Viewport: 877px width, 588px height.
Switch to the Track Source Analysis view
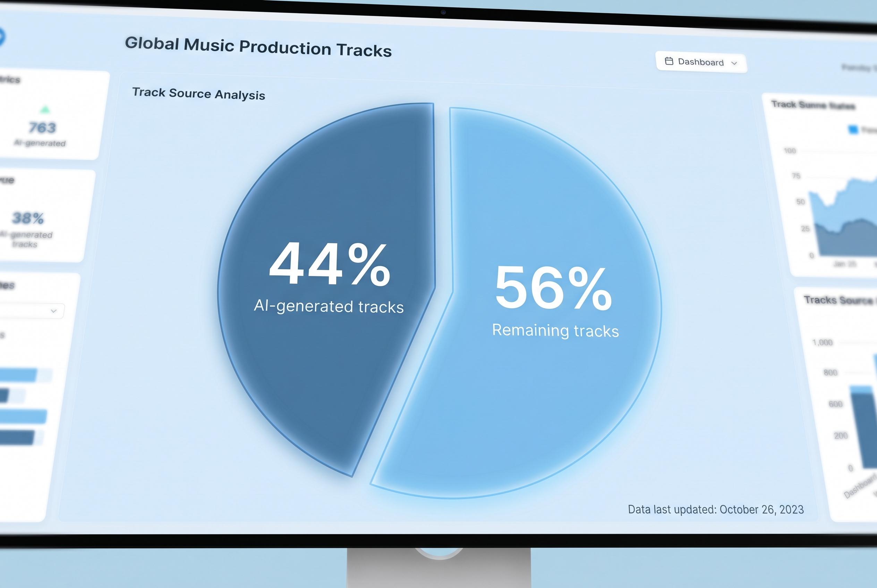199,94
